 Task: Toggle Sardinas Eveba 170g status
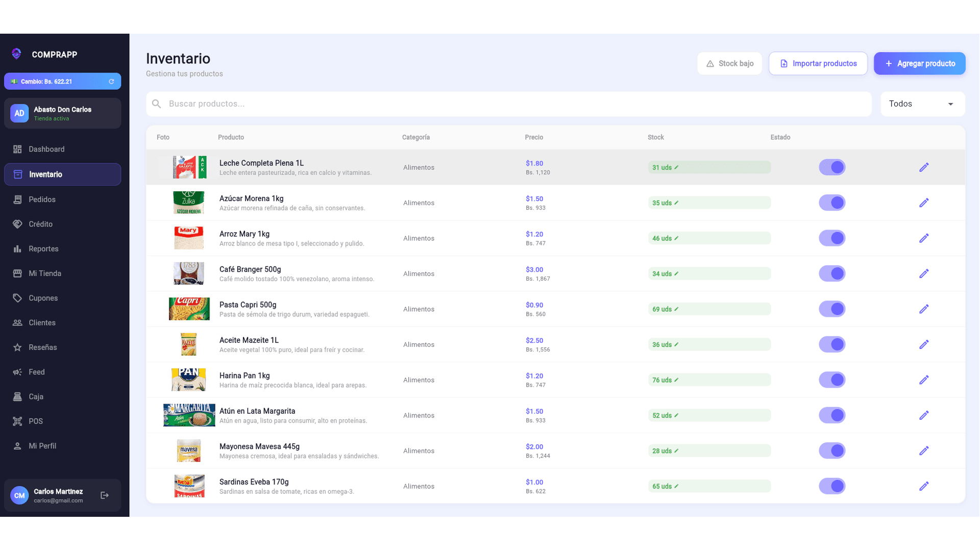(x=832, y=486)
